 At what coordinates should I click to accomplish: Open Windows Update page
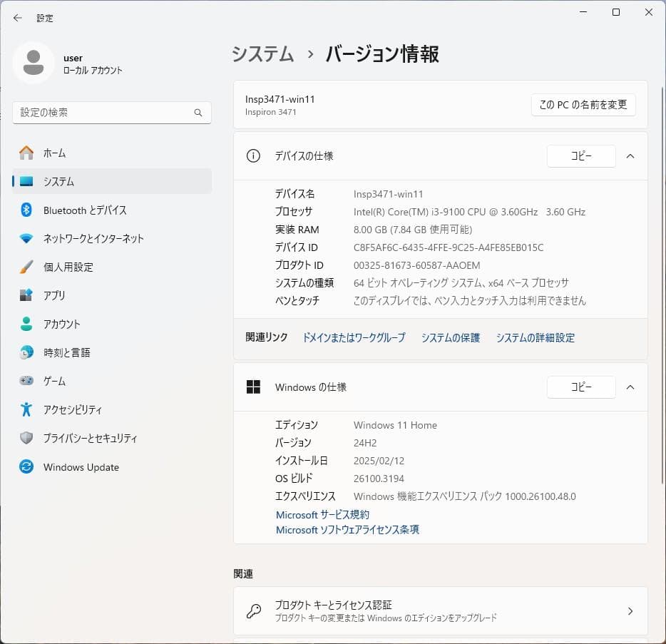click(x=112, y=466)
